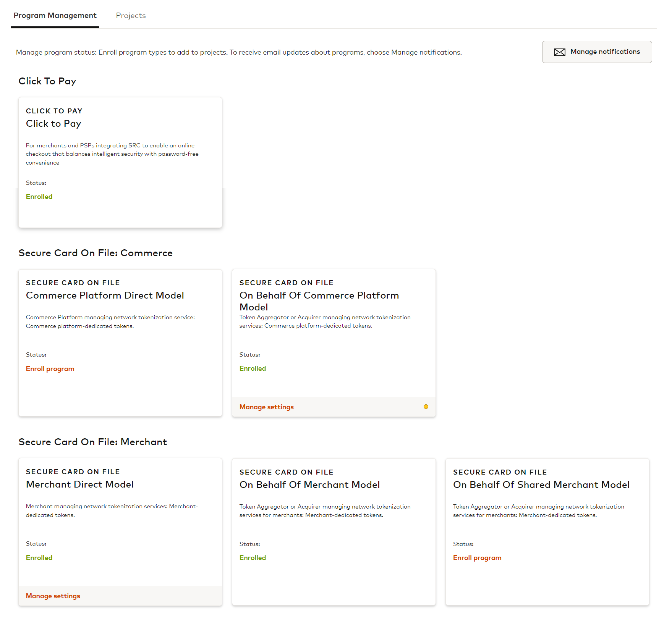
Task: Open Manage settings for On Behalf Of Commerce Platform
Action: click(266, 407)
